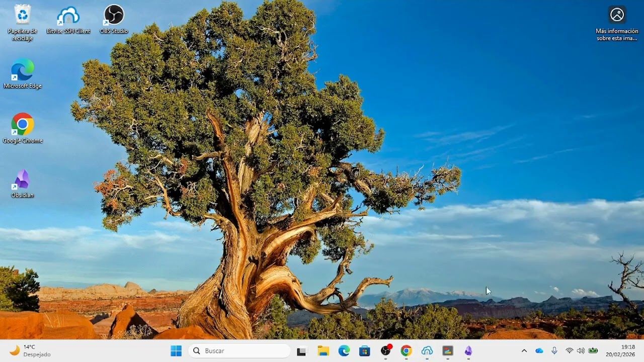Open the clock showing 19:18 20/02/2026
Screen dimensions: 644x362
tap(621, 351)
